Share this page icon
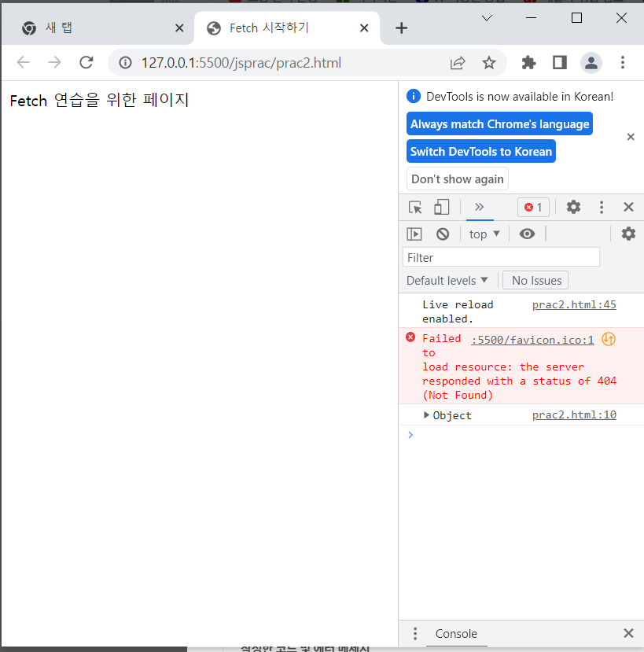The height and width of the screenshot is (652, 644). (458, 63)
